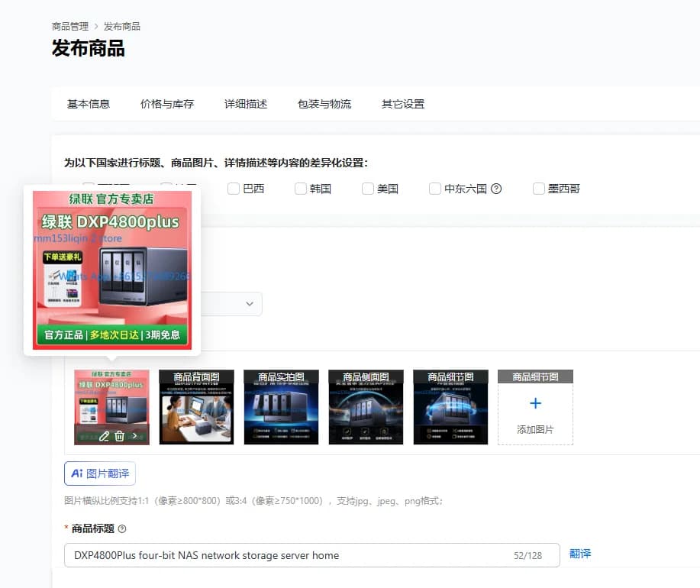Tick the 巴西 checkbox
Viewport: 700px width, 588px height.
pos(234,189)
